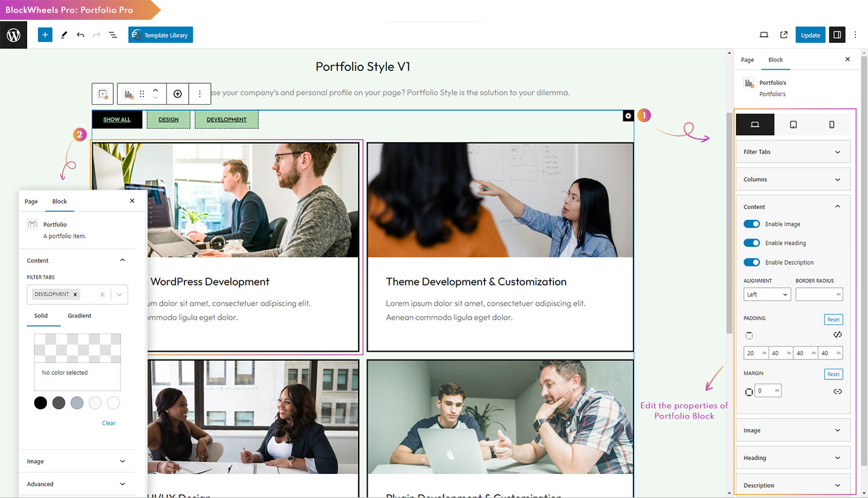Choose the black color swatch
Image resolution: width=868 pixels, height=498 pixels.
click(x=40, y=403)
